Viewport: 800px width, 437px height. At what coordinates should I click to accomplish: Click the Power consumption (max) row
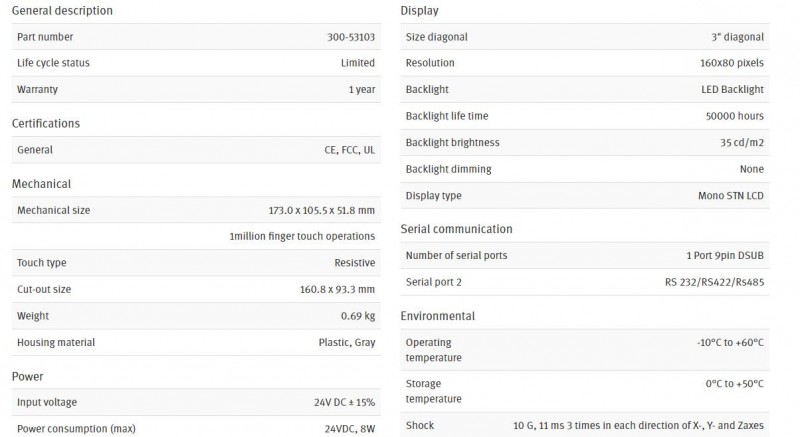point(196,427)
